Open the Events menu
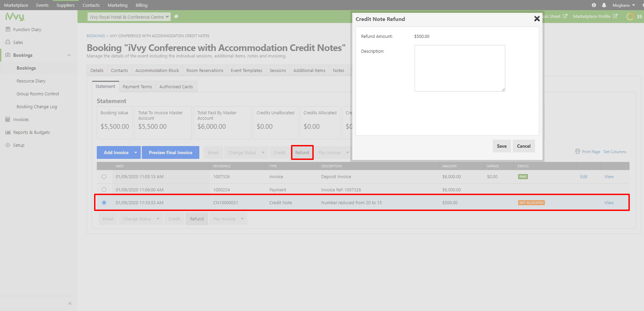The height and width of the screenshot is (311, 644). point(42,5)
